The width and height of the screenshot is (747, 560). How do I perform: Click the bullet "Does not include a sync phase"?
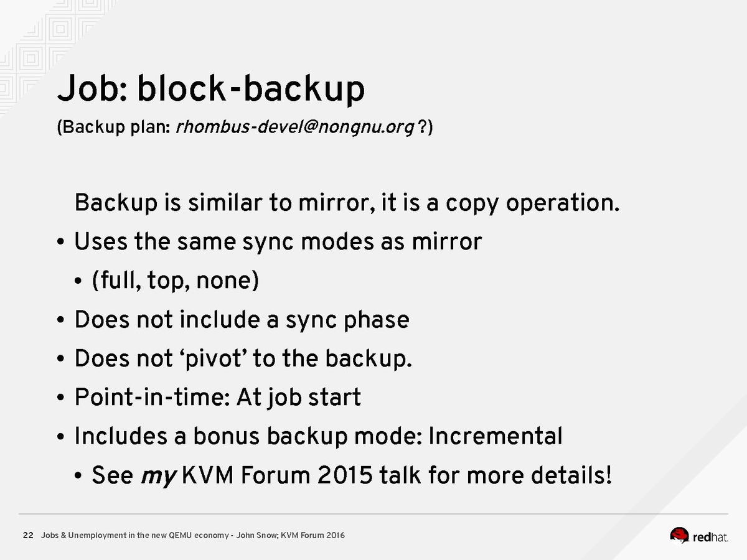point(242,320)
